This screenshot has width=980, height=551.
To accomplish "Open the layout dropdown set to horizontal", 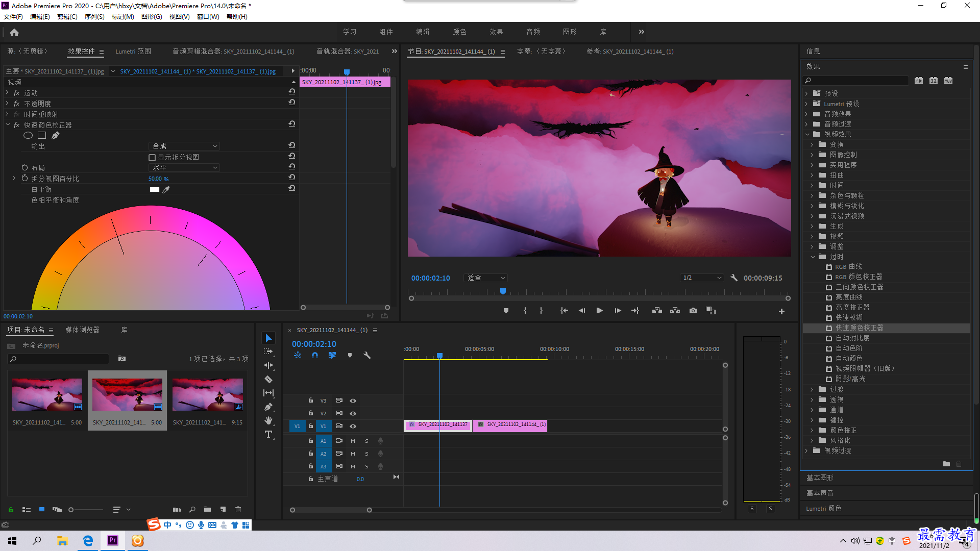I will click(x=184, y=167).
